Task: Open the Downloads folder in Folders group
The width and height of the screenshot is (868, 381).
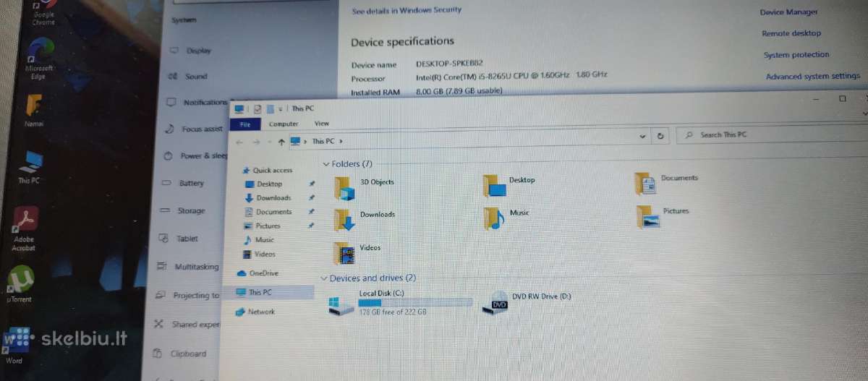Action: (x=345, y=220)
